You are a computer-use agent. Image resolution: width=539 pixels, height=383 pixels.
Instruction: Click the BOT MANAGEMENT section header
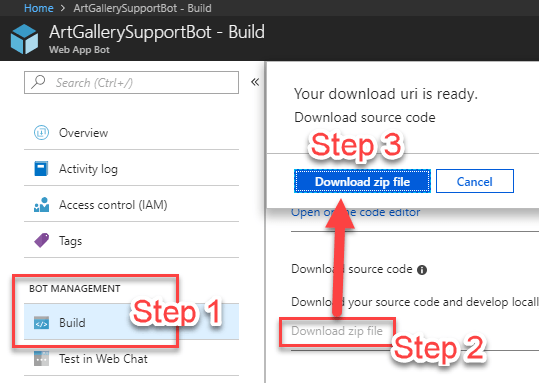pos(75,288)
